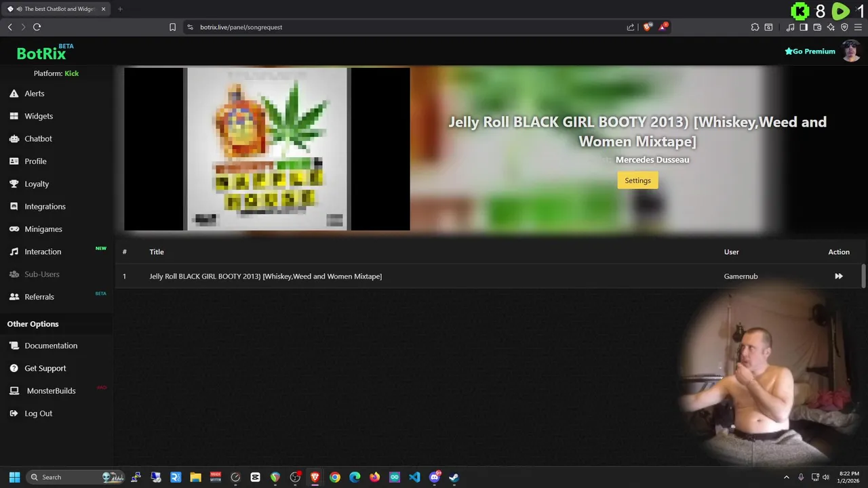
Task: Click the yellow Settings button
Action: point(637,180)
